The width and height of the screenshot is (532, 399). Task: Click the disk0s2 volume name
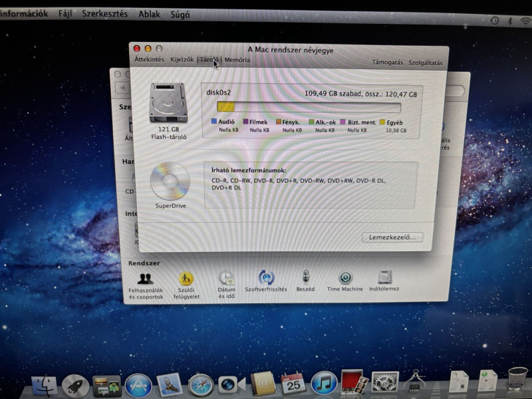click(x=219, y=92)
